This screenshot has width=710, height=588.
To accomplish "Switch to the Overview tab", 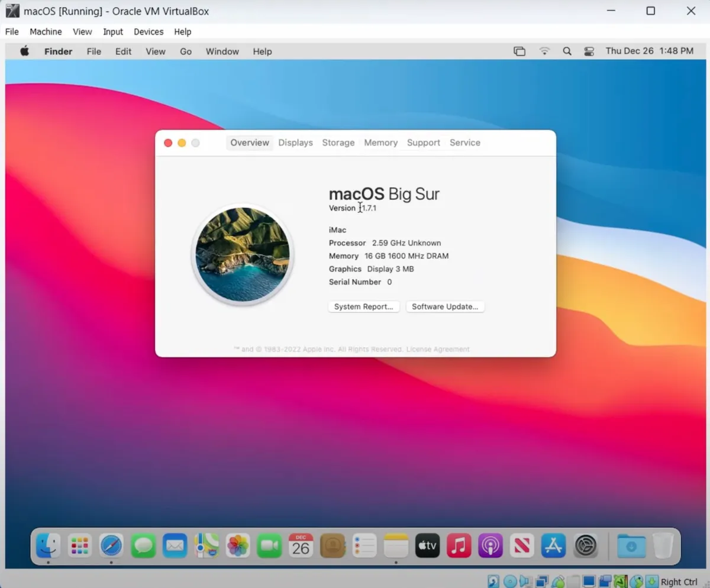I will coord(250,143).
